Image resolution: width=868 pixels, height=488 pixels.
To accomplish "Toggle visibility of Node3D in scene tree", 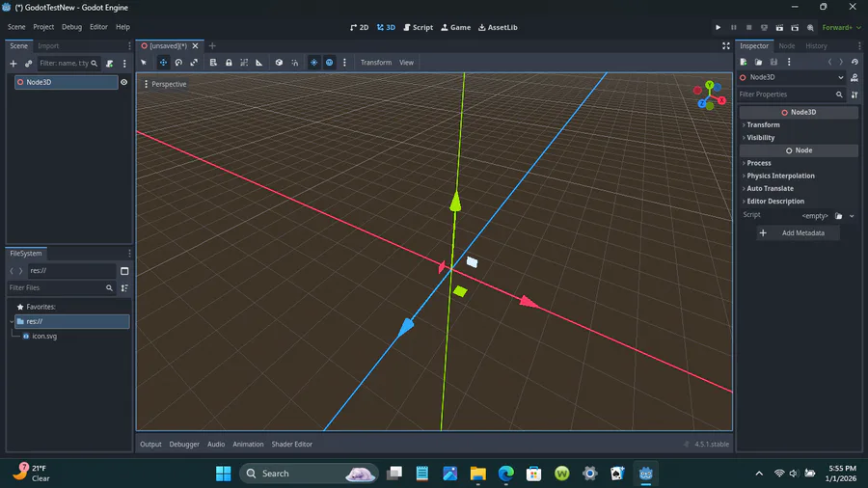I will pyautogui.click(x=124, y=82).
